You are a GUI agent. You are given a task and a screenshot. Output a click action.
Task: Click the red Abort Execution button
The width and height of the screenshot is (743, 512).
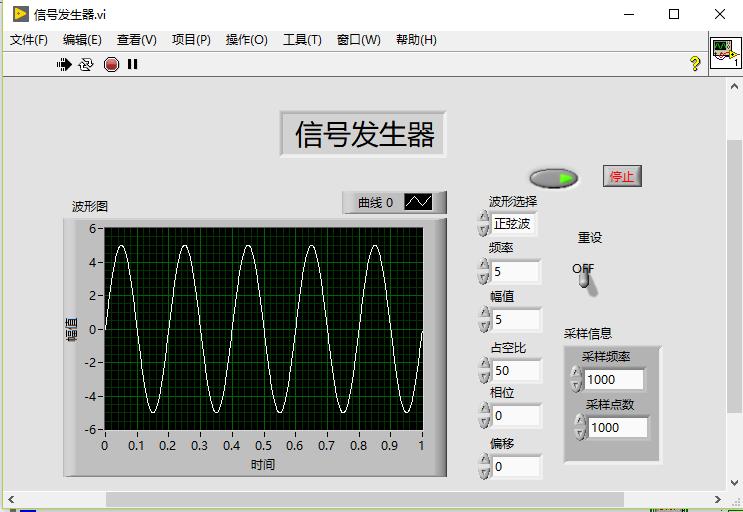111,64
